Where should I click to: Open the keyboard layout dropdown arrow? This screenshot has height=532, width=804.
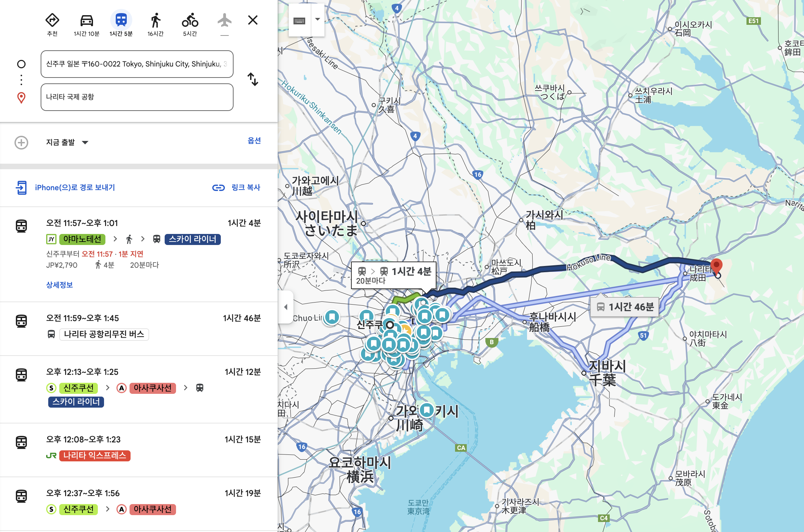[317, 20]
